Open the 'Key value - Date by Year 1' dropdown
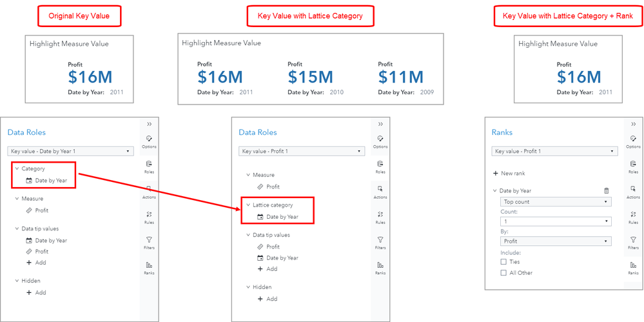 71,152
